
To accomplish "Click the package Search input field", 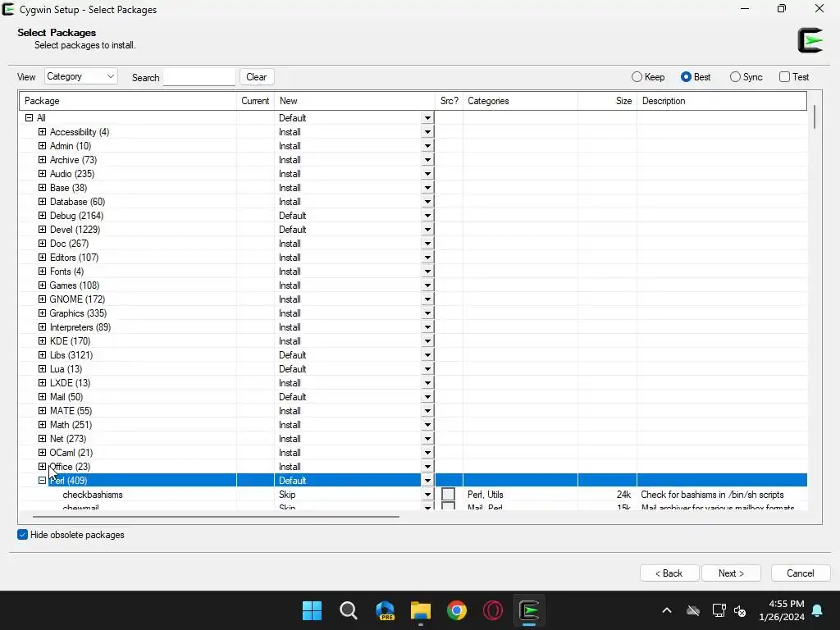I will click(x=199, y=77).
